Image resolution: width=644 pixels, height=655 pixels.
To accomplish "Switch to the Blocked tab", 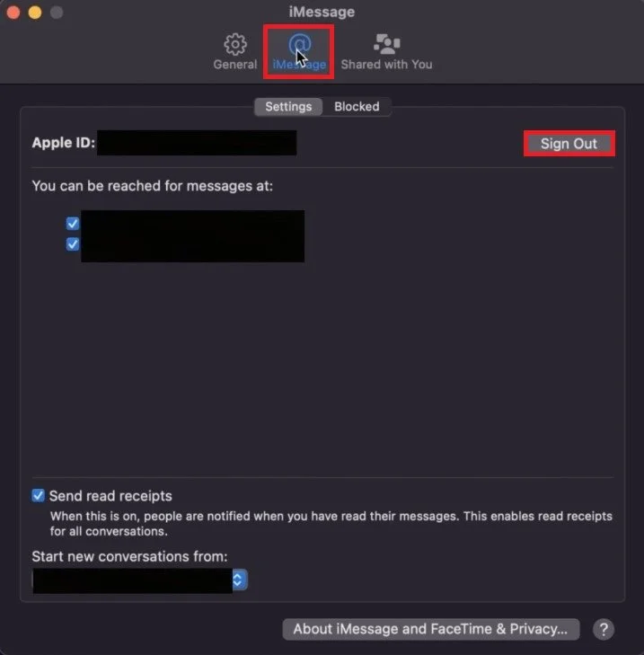I will (357, 107).
